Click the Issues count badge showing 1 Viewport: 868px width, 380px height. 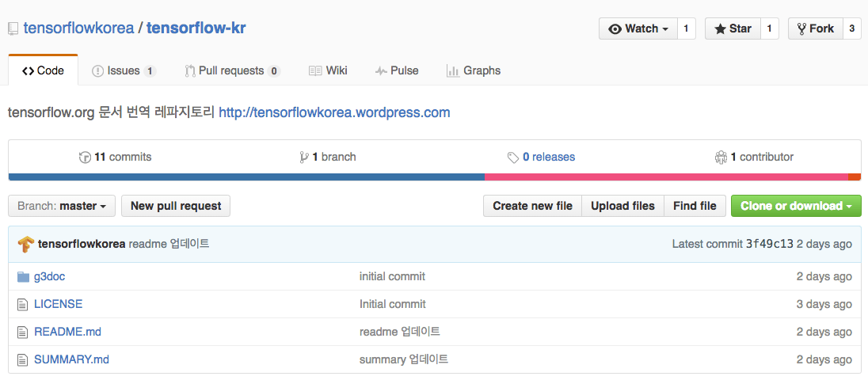tap(150, 70)
